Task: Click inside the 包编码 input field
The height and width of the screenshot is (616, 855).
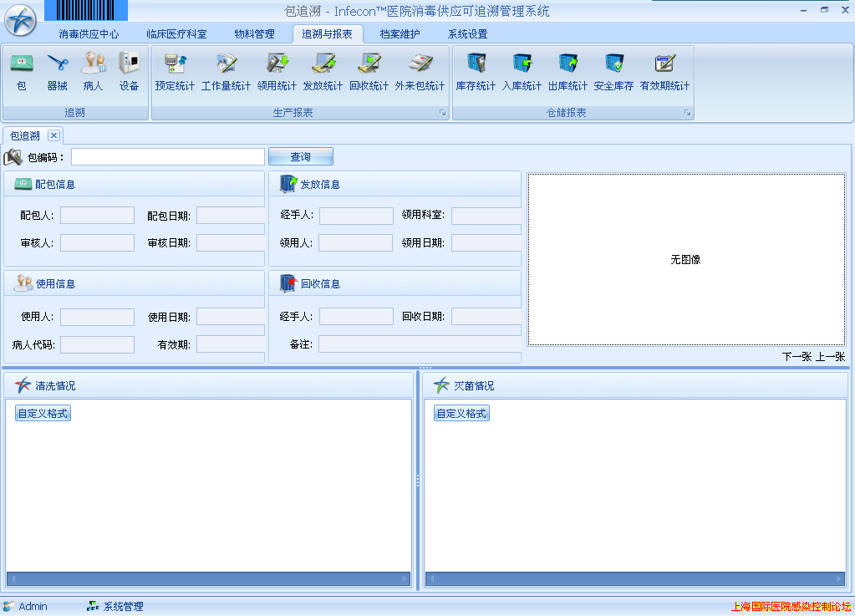Action: coord(166,156)
